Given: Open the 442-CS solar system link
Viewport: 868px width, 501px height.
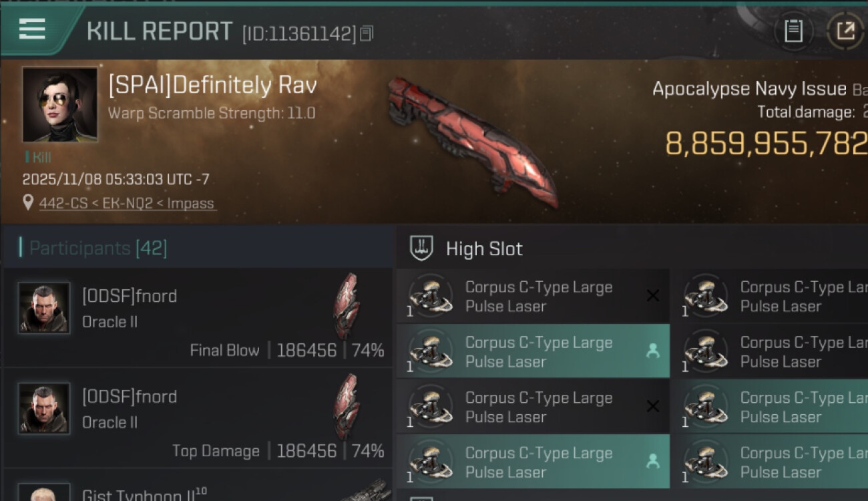Looking at the screenshot, I should click(63, 203).
